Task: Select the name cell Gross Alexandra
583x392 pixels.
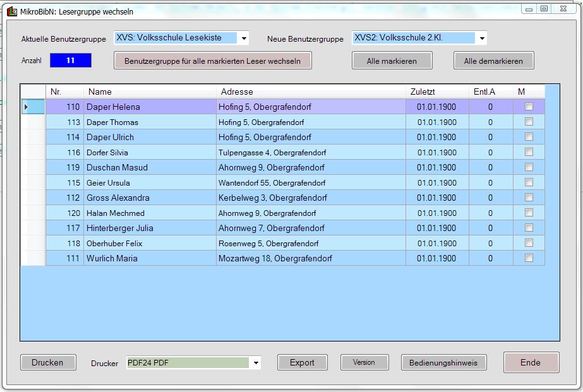Action: pos(150,198)
